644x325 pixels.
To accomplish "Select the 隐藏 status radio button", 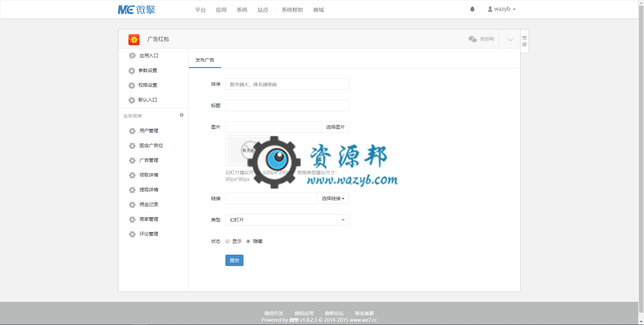I will tap(248, 241).
